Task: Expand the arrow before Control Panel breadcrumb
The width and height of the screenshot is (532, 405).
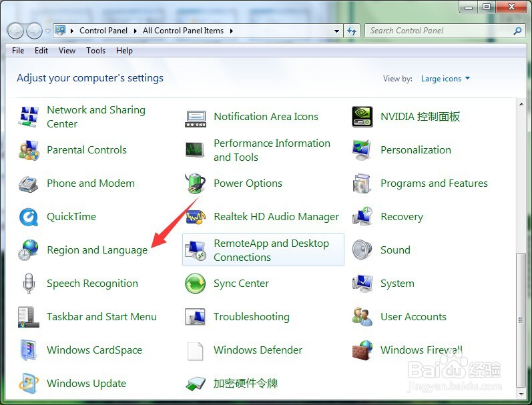Action: [72, 31]
